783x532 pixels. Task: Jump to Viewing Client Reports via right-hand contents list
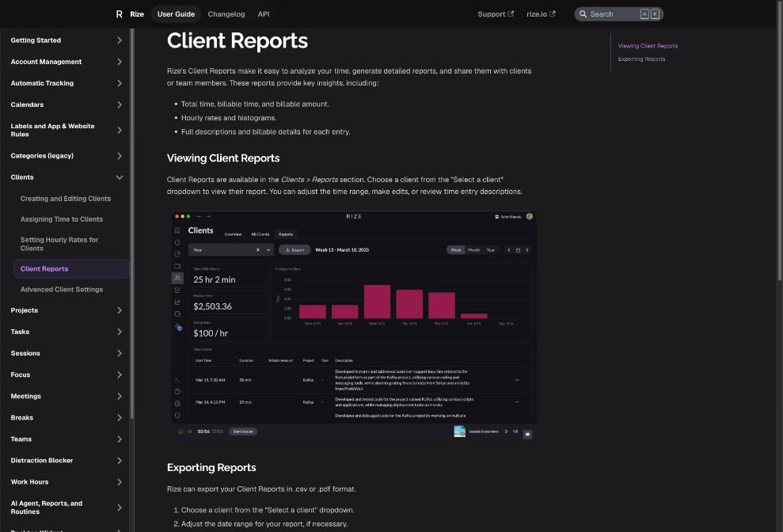[x=648, y=46]
